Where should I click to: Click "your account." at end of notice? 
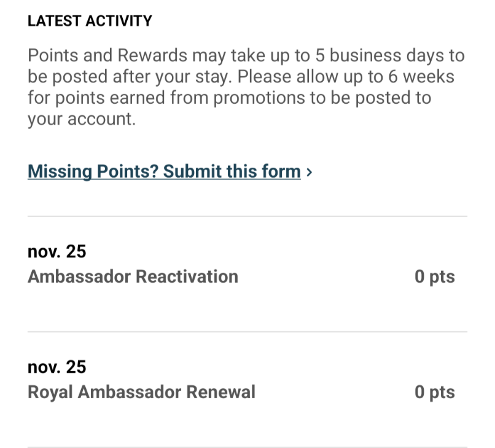click(82, 119)
